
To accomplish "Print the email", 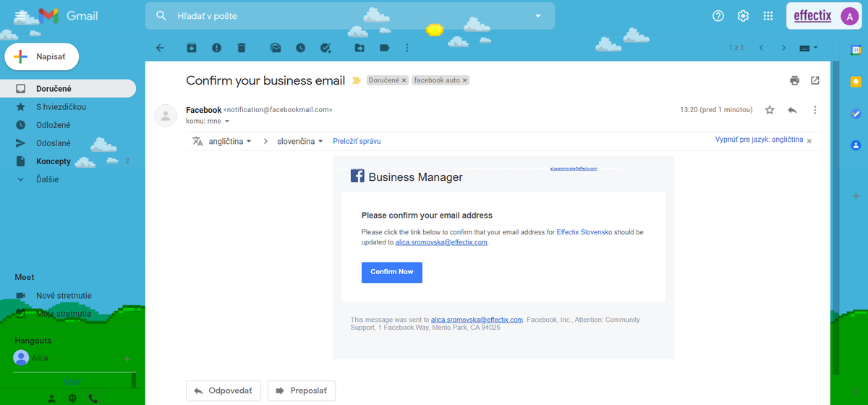I will [795, 80].
